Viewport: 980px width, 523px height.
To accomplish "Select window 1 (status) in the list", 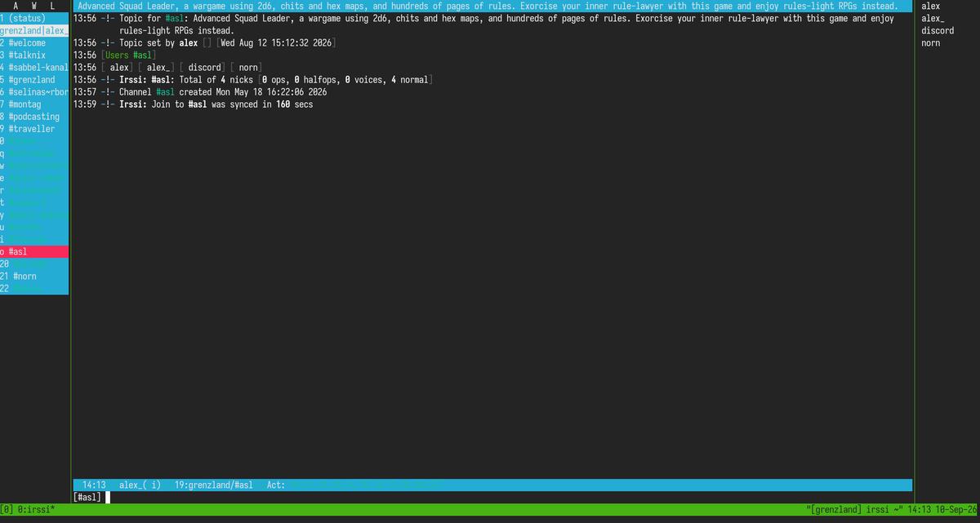I will click(34, 18).
